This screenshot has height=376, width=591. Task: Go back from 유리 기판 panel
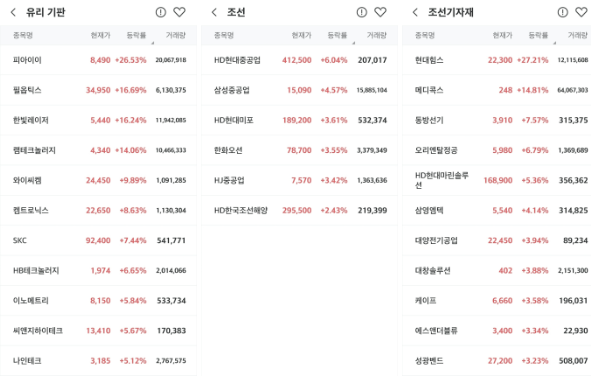[13, 12]
